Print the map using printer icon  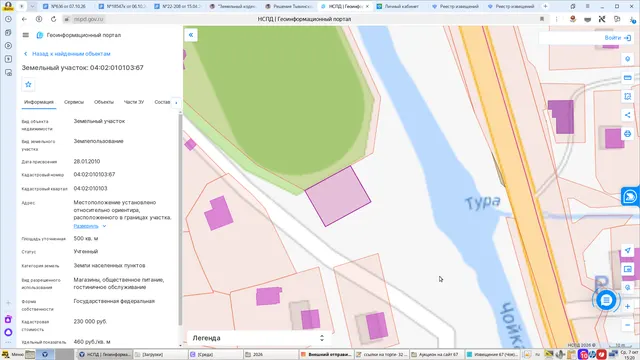(628, 134)
